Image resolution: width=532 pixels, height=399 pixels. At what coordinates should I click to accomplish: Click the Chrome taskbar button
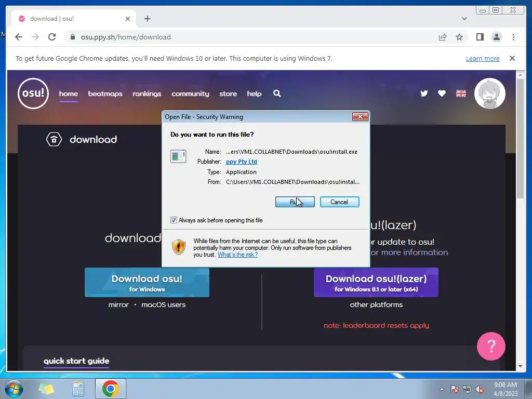coord(110,389)
